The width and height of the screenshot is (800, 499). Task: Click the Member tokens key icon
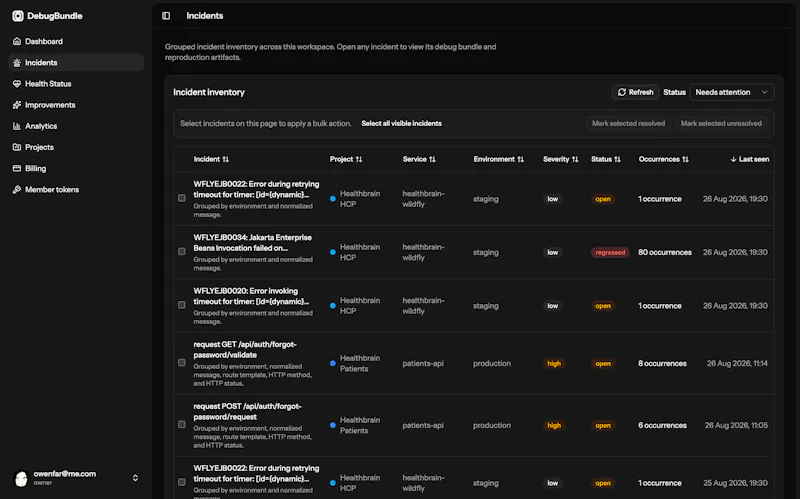[17, 189]
